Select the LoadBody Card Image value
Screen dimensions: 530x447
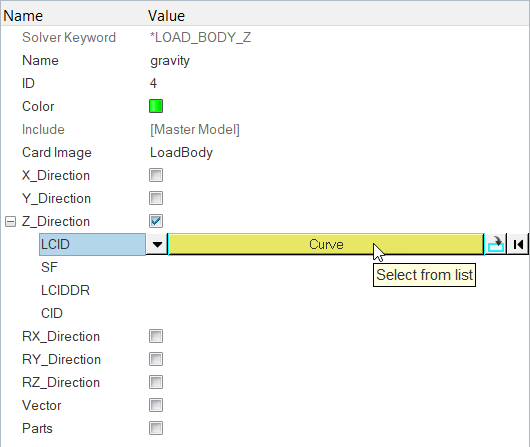181,153
